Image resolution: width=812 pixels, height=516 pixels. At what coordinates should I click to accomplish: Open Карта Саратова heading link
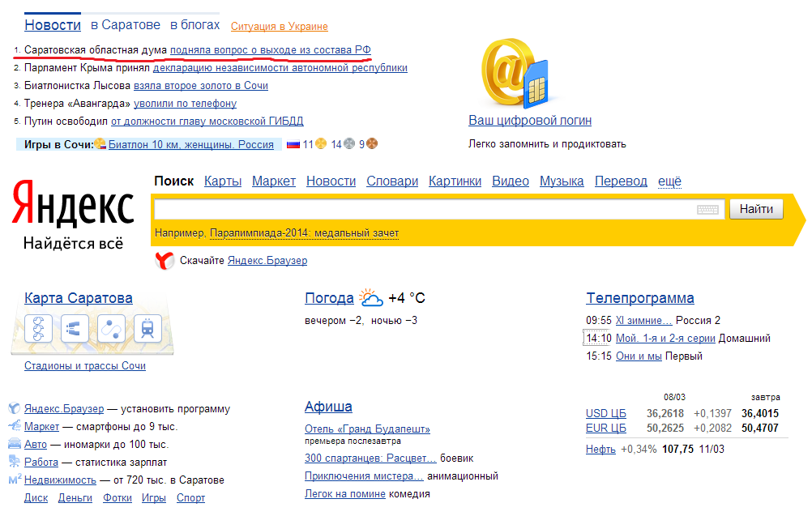(78, 298)
